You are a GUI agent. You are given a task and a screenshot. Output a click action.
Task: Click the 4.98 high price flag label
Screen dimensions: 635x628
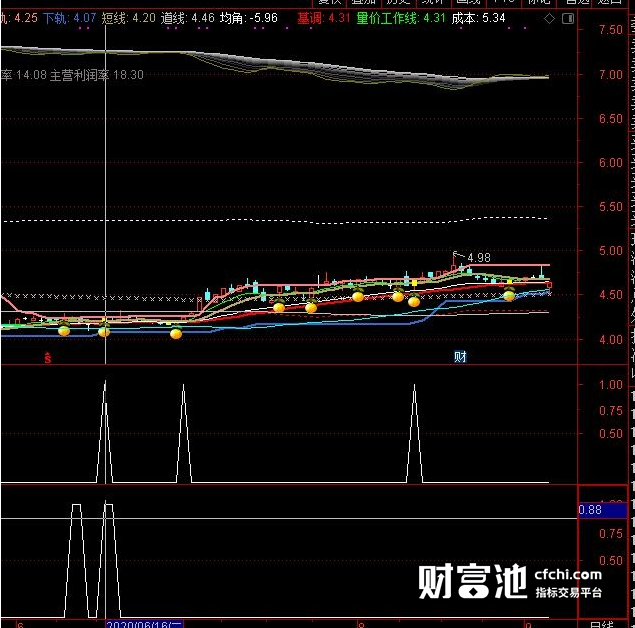coord(479,258)
